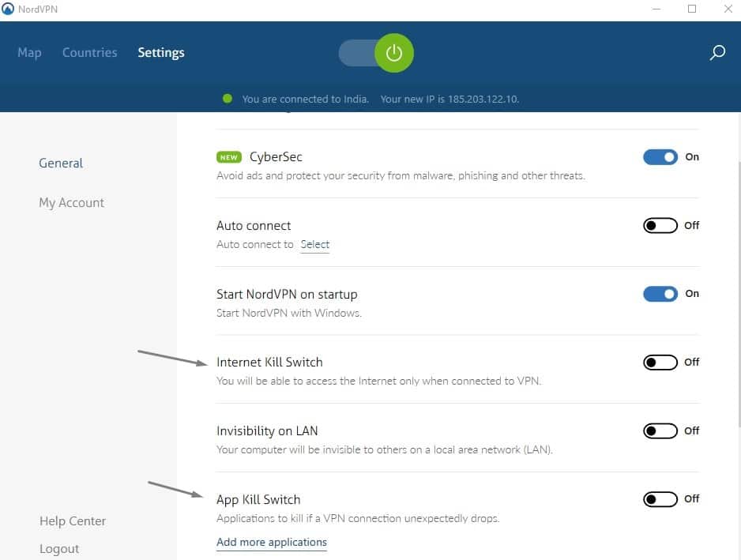Enable Auto connect
Screen dimensions: 741x560
(x=660, y=225)
